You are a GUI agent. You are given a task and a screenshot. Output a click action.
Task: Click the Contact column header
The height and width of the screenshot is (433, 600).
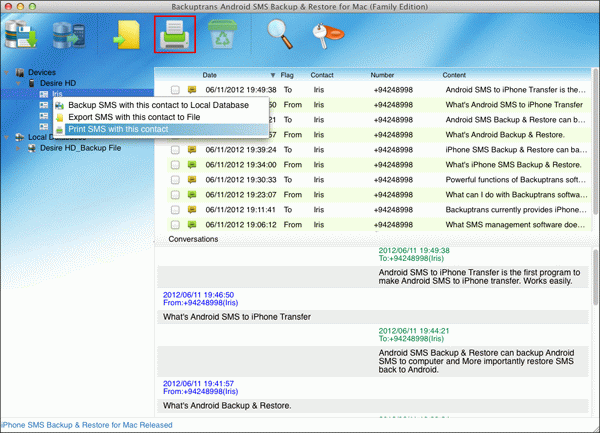point(322,75)
